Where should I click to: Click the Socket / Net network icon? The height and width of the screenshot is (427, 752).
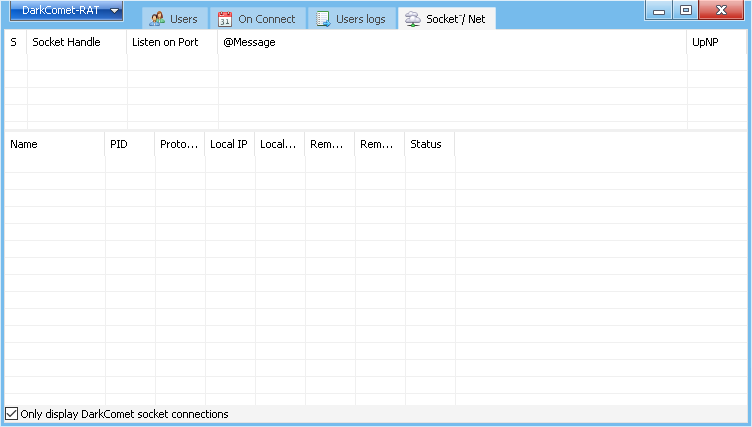click(412, 19)
